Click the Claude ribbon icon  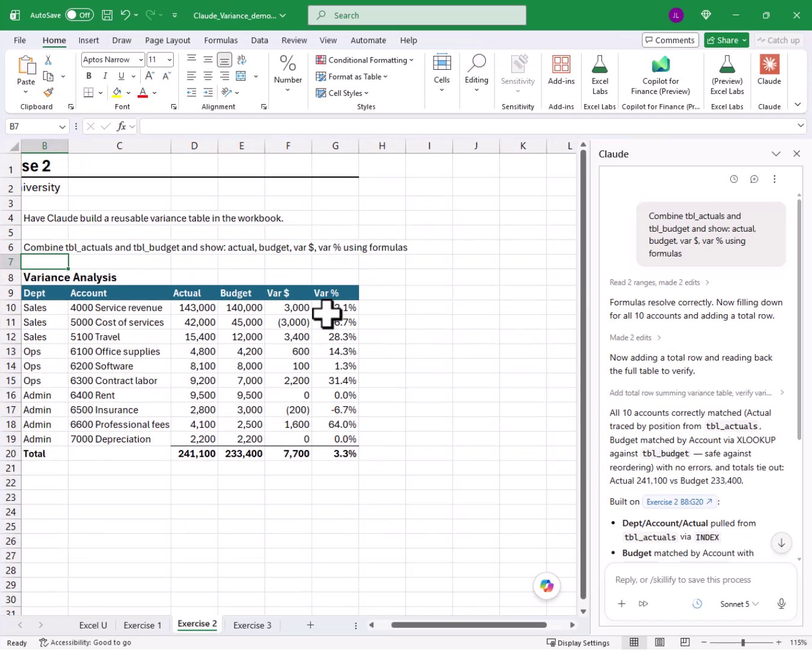(x=769, y=71)
